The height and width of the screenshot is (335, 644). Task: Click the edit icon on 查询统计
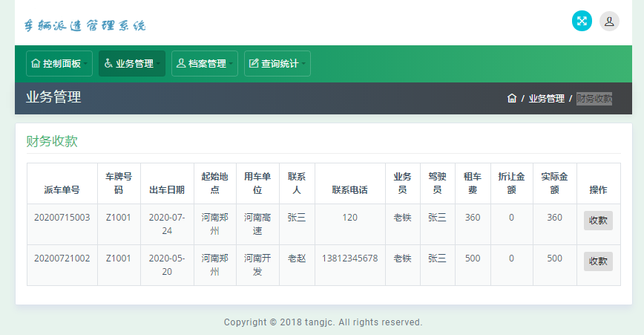(254, 63)
